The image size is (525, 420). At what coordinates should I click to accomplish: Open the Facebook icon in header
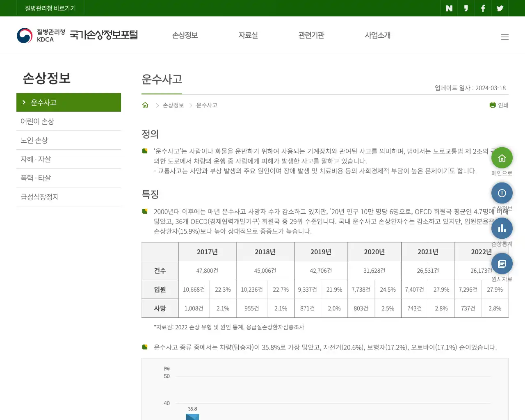click(483, 8)
